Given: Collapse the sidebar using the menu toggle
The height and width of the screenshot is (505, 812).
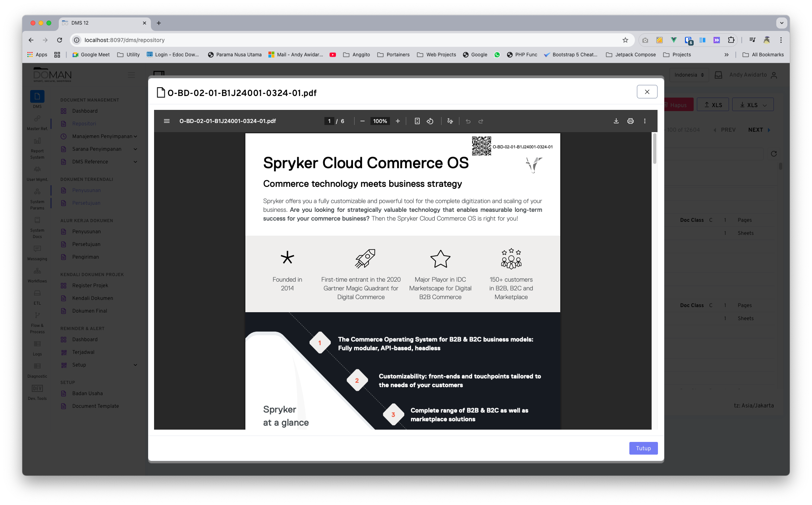Looking at the screenshot, I should coord(131,75).
